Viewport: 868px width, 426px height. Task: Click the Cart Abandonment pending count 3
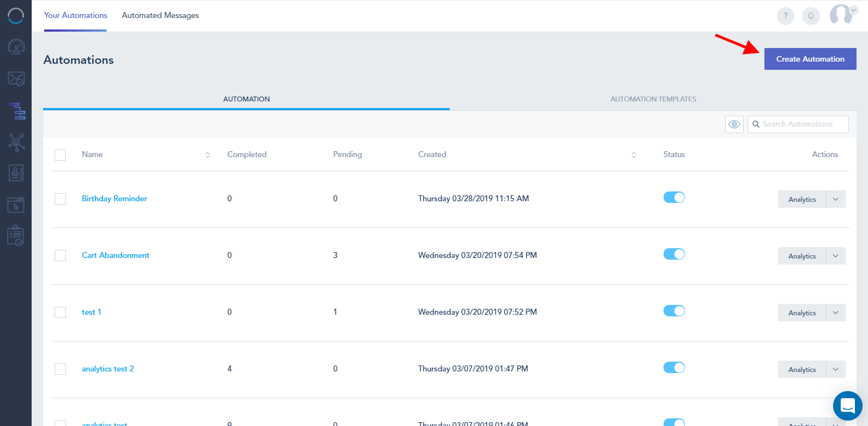tap(335, 255)
